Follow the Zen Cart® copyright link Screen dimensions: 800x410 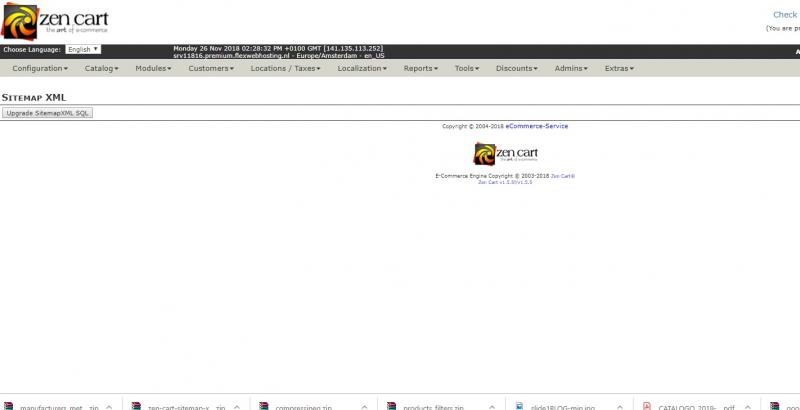tap(563, 176)
